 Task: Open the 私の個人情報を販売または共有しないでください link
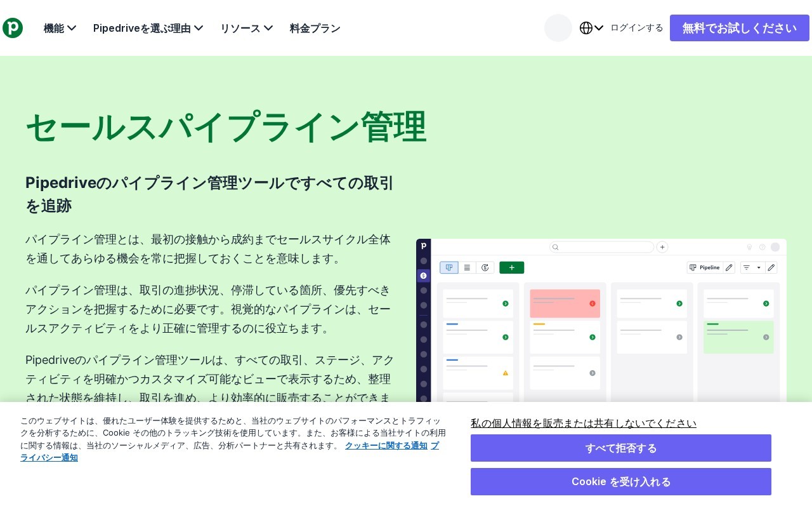pos(584,423)
